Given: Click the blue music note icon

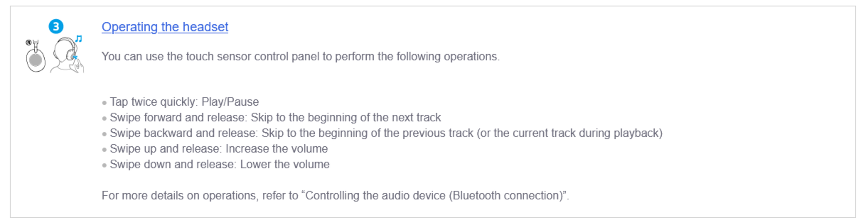Looking at the screenshot, I should click(78, 39).
